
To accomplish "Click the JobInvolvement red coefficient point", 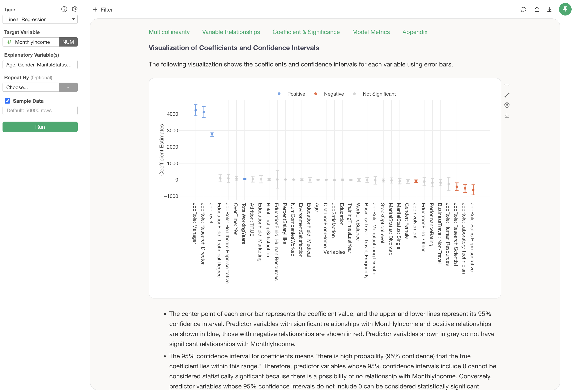I will pyautogui.click(x=416, y=182).
